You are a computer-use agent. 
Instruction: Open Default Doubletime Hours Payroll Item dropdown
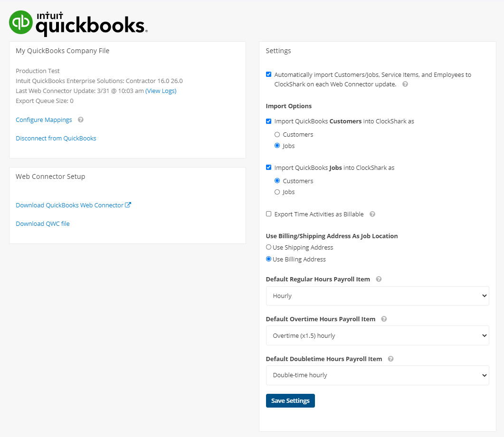point(377,375)
